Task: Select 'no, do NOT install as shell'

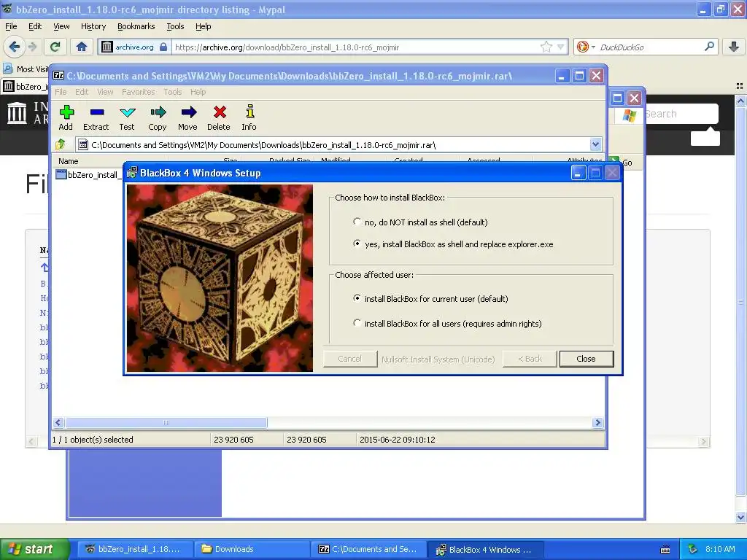Action: click(x=357, y=222)
